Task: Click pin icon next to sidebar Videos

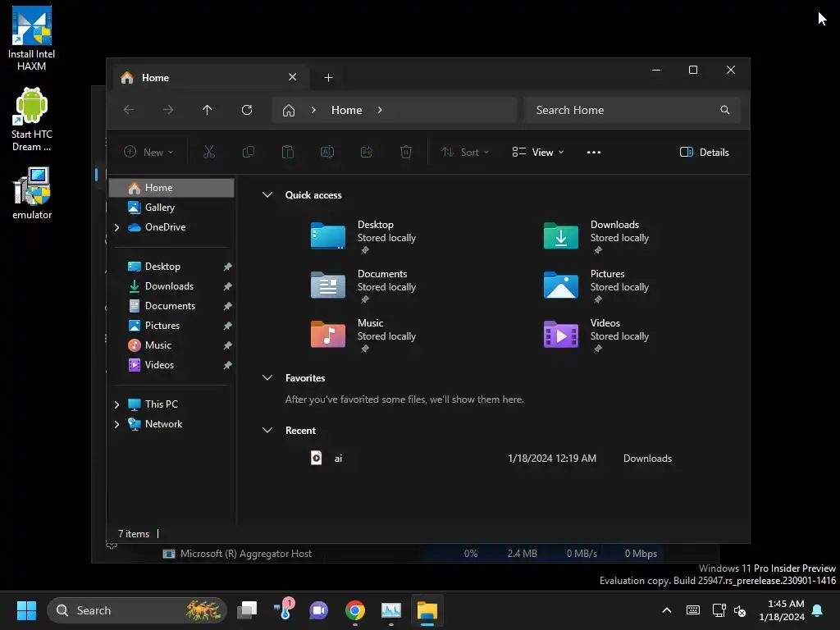Action: (228, 365)
